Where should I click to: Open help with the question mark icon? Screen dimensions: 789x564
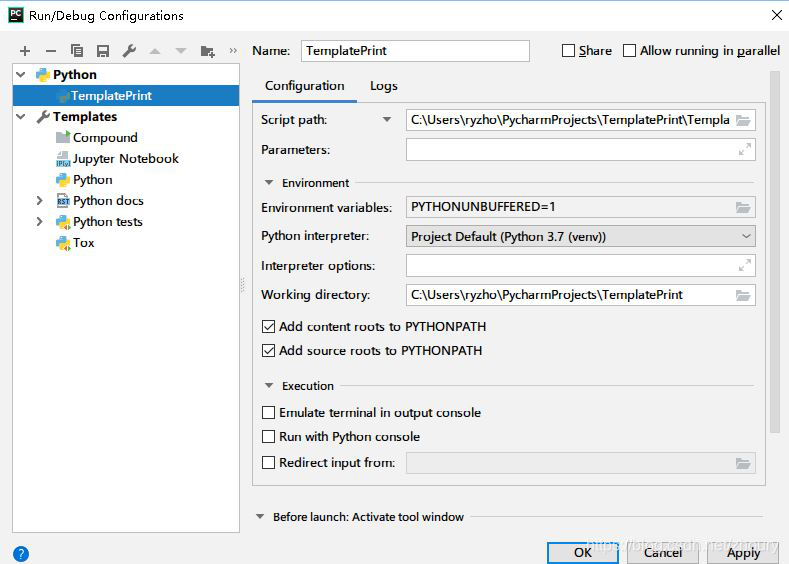coord(21,553)
